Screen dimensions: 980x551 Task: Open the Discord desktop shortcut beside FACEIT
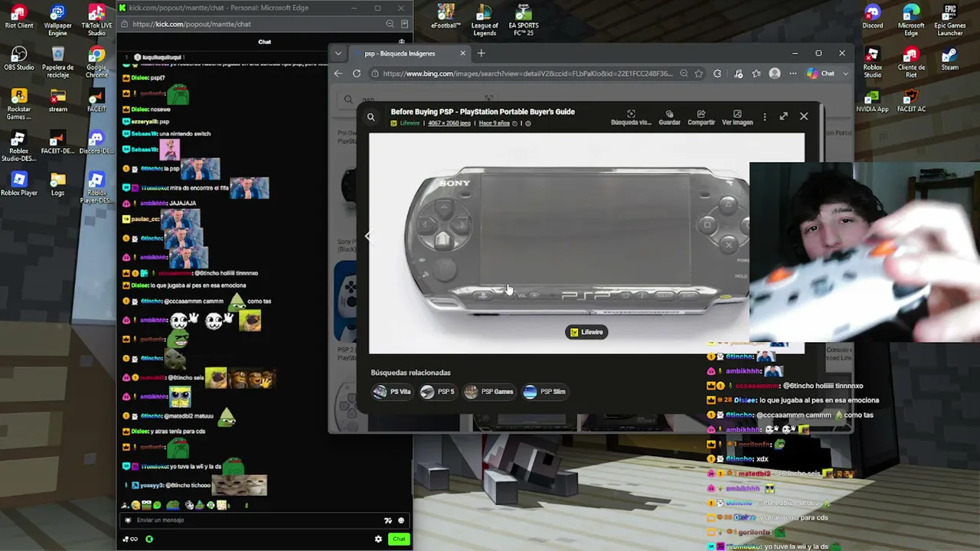[96, 143]
